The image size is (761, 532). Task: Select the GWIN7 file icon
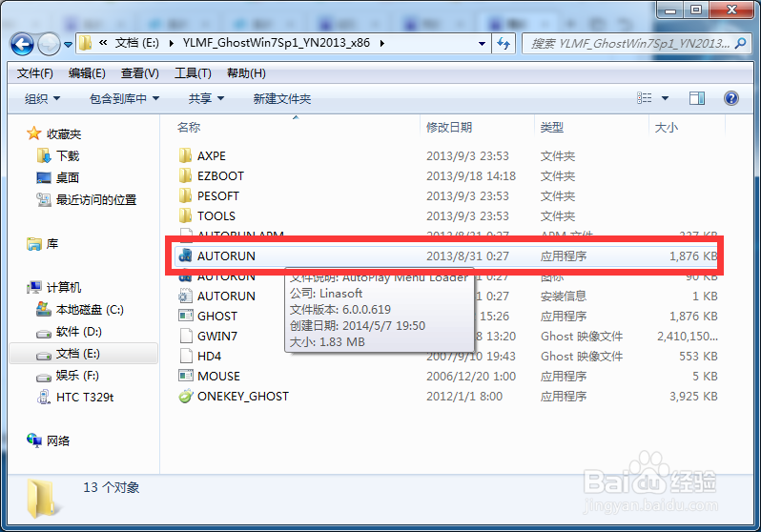pos(186,336)
